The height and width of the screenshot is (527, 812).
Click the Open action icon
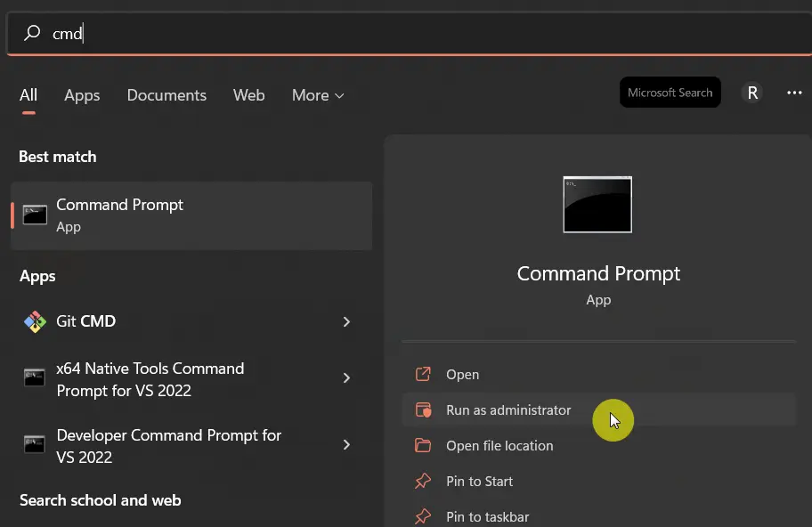pos(423,374)
